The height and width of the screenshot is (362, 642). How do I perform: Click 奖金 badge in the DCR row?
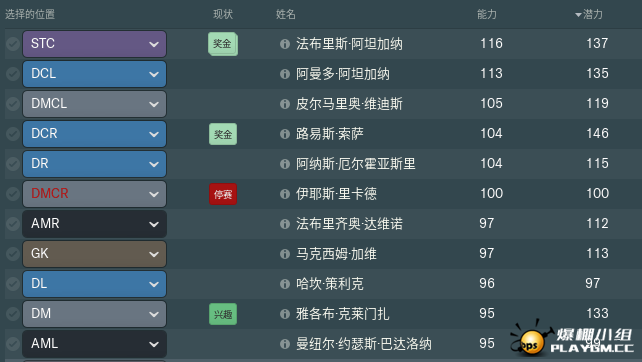[223, 134]
